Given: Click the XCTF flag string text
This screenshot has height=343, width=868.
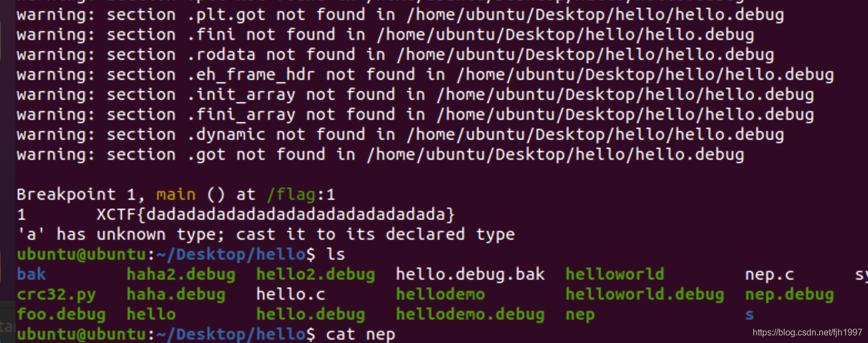Looking at the screenshot, I should 275,214.
